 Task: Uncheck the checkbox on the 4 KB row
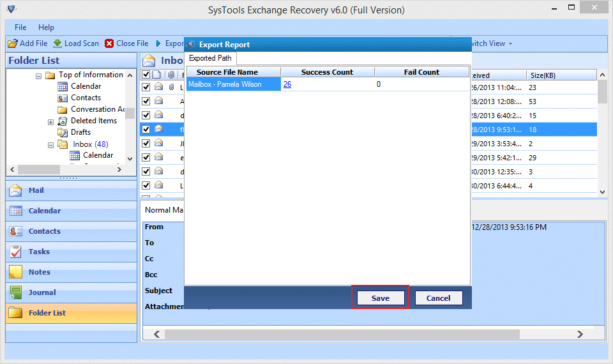click(x=146, y=186)
